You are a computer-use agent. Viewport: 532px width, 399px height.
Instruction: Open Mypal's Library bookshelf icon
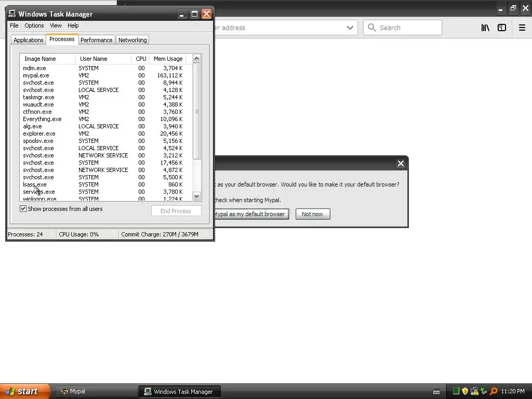(485, 28)
